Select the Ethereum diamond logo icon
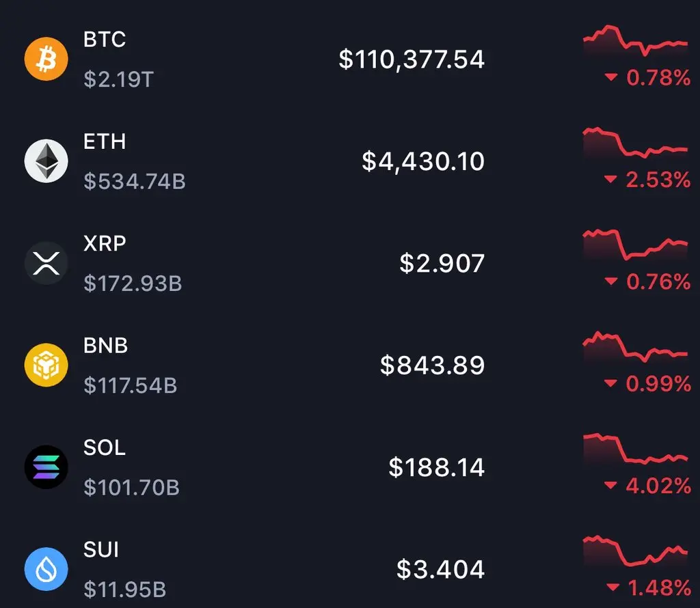The image size is (700, 608). [46, 161]
